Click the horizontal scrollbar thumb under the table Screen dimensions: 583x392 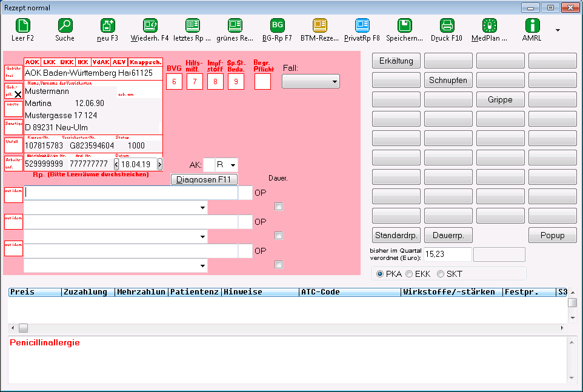(x=23, y=328)
